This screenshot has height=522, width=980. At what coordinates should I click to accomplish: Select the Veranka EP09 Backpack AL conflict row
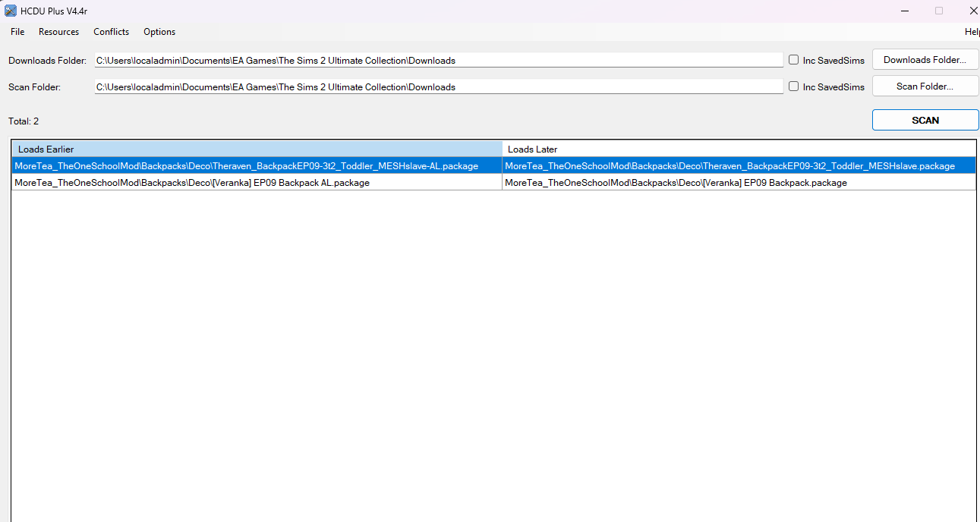191,182
